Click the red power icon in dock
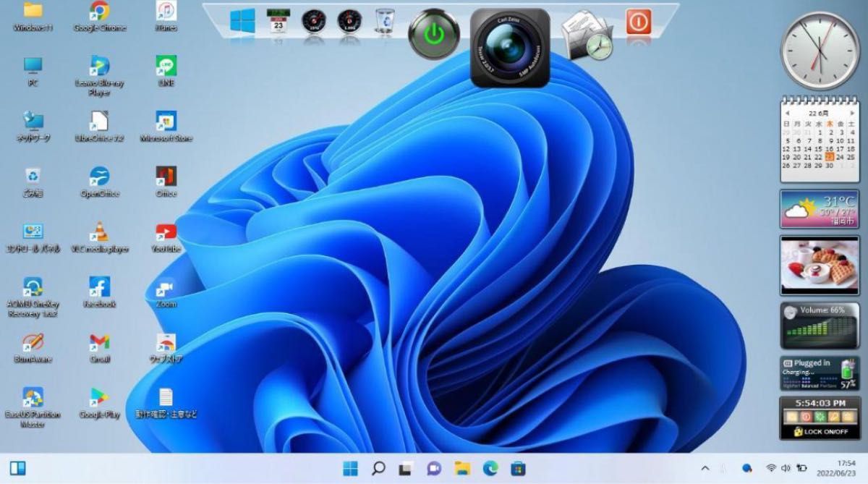This screenshot has height=484, width=868. coord(638,21)
